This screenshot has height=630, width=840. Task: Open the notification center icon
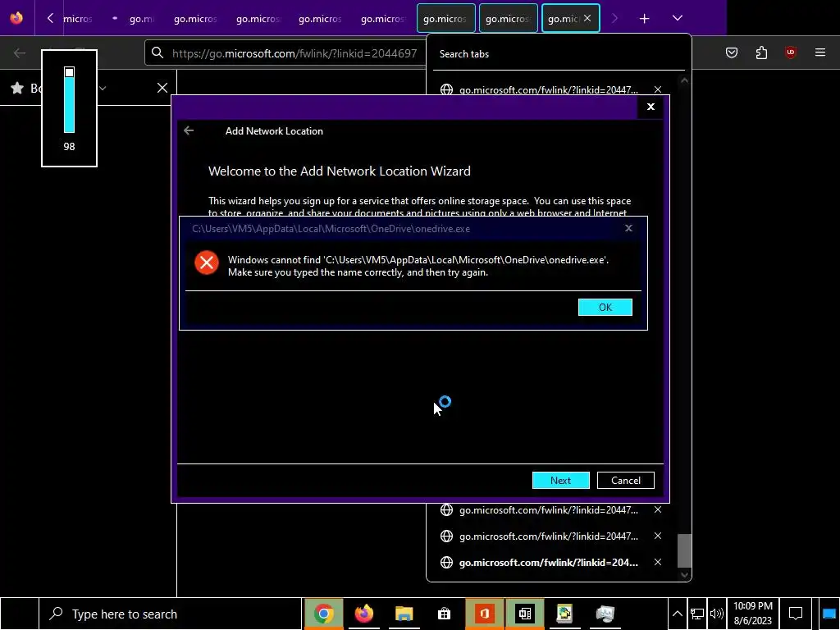(796, 614)
